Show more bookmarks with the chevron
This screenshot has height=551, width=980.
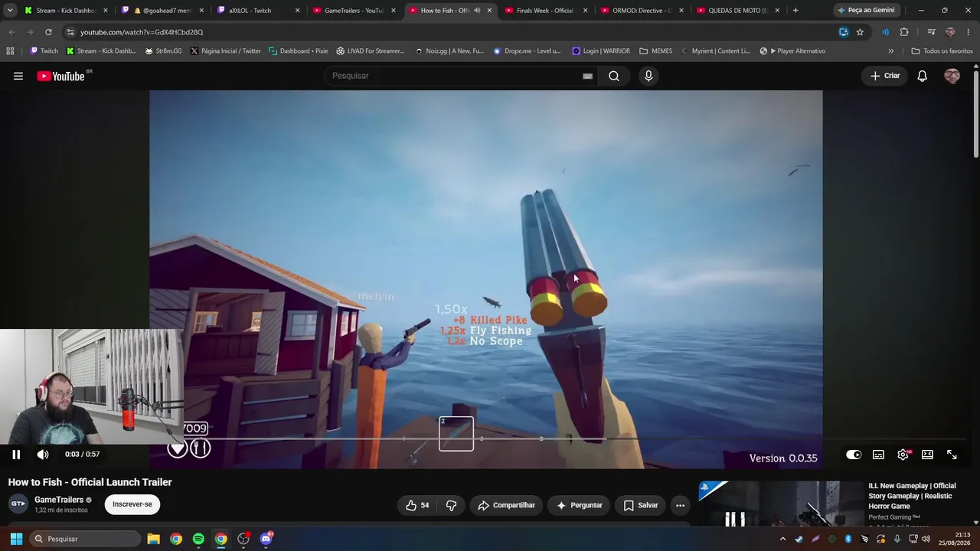[890, 51]
